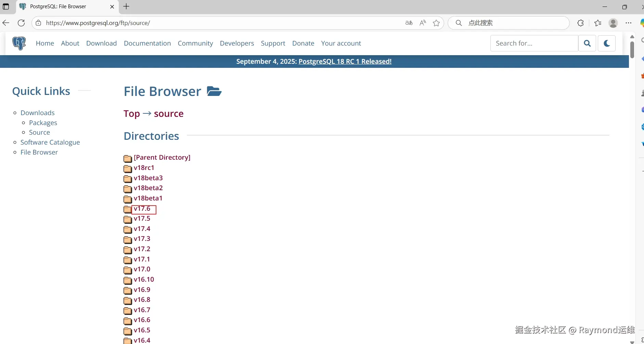Open the File Browser quick link
This screenshot has height=344, width=644.
tap(39, 152)
